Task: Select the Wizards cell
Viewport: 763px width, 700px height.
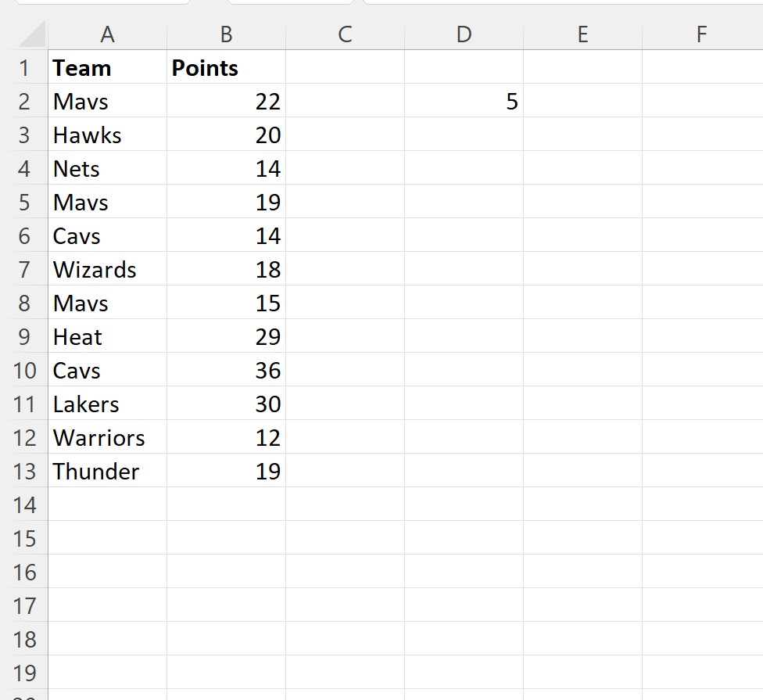Action: (108, 269)
